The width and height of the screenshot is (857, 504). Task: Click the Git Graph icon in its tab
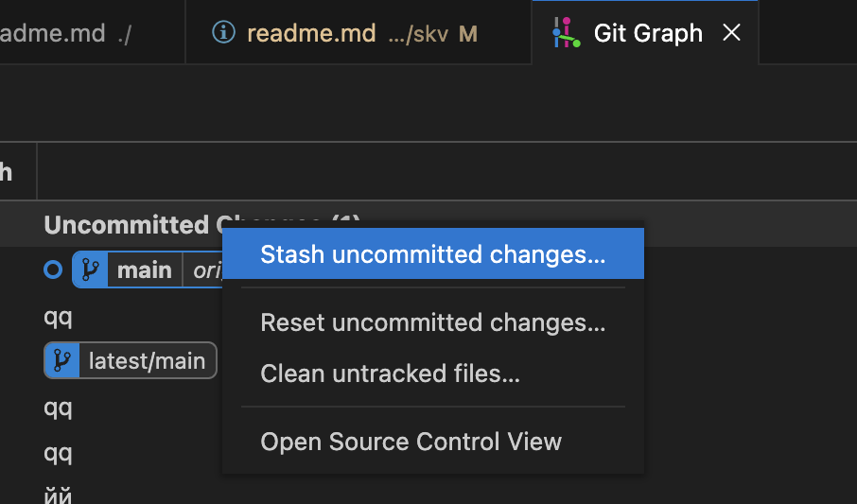click(x=566, y=33)
